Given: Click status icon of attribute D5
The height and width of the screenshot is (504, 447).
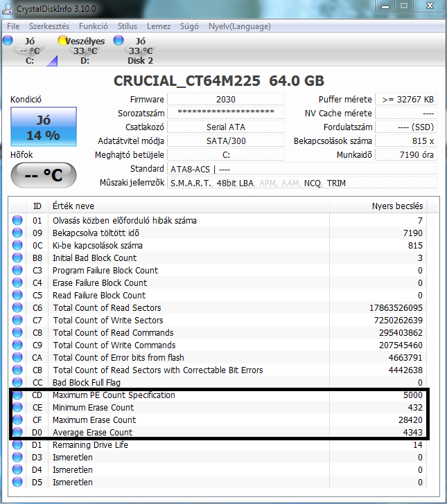Looking at the screenshot, I should pyautogui.click(x=17, y=482).
